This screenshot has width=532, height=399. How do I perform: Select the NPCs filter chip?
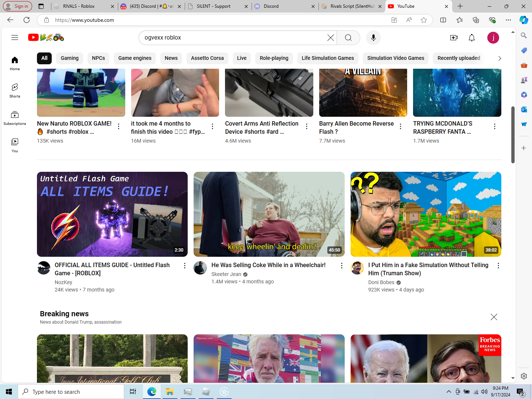click(98, 58)
